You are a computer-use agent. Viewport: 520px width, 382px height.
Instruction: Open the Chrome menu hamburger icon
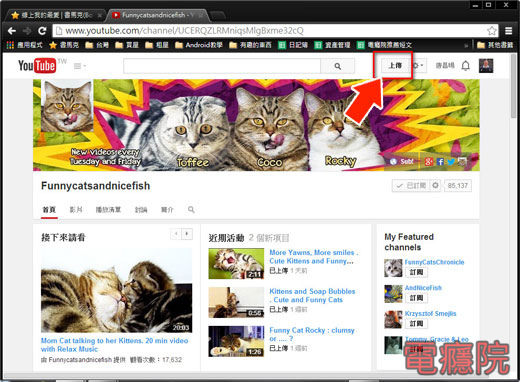[x=509, y=31]
